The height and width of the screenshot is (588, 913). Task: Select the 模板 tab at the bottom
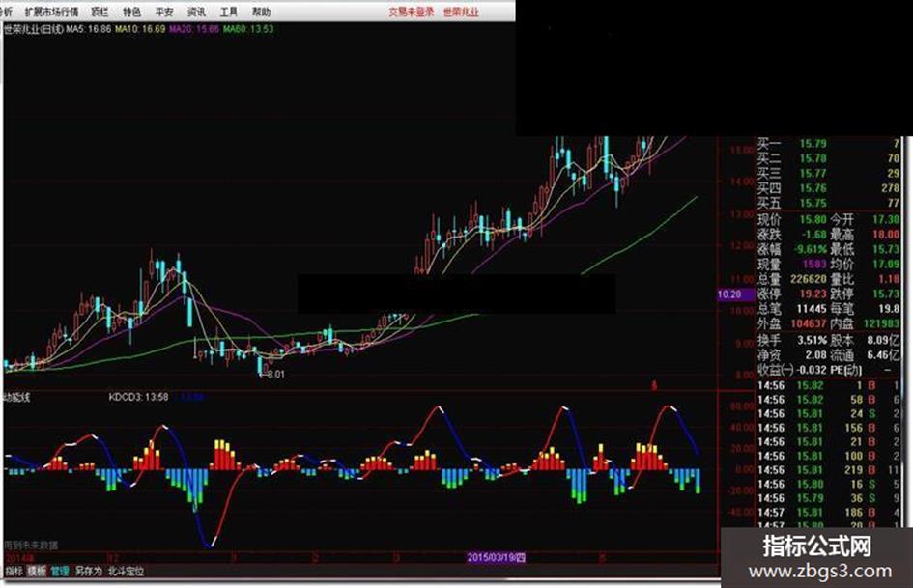click(x=37, y=572)
